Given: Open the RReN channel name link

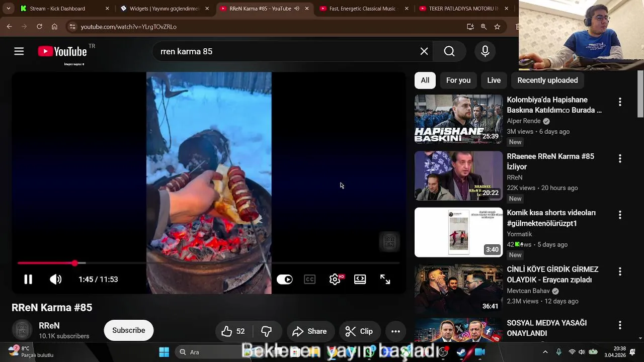Looking at the screenshot, I should tap(49, 326).
